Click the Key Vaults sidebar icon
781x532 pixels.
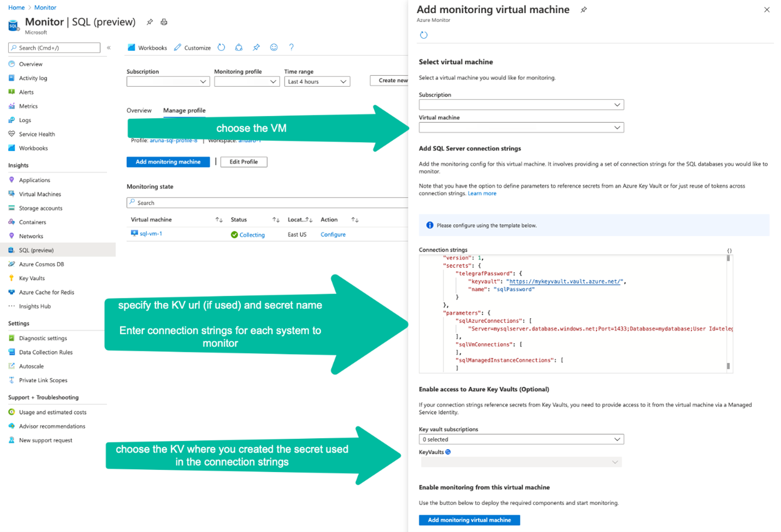coord(11,278)
